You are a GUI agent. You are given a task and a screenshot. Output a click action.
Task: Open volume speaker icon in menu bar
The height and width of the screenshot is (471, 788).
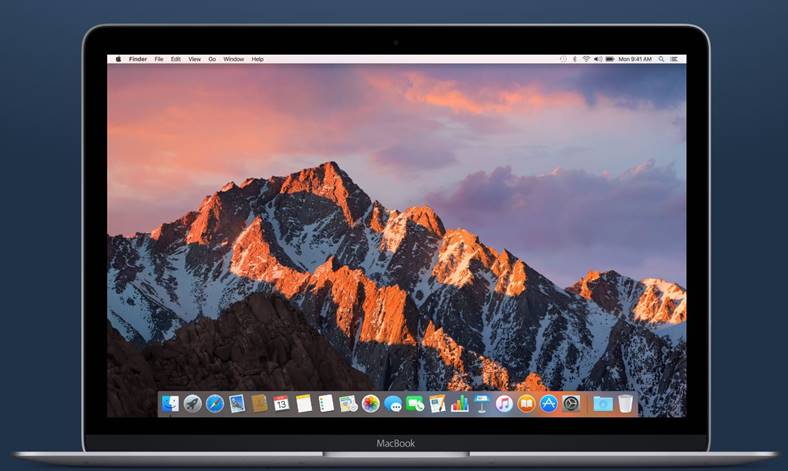[598, 59]
